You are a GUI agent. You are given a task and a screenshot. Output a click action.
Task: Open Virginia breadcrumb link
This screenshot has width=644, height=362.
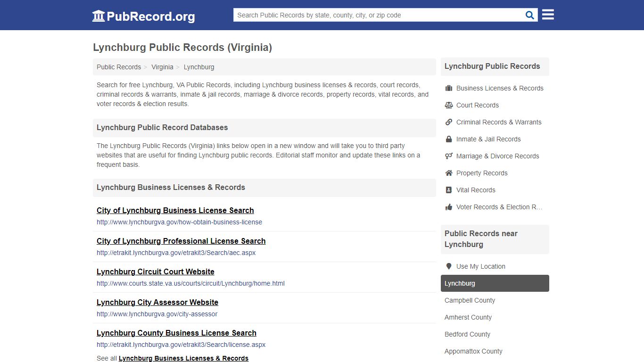pyautogui.click(x=162, y=67)
